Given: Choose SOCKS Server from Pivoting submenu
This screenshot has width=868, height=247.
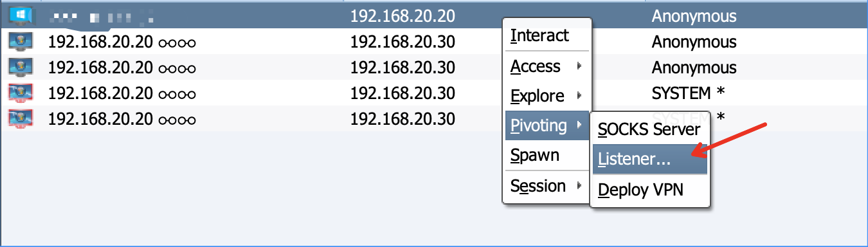Looking at the screenshot, I should tap(649, 129).
